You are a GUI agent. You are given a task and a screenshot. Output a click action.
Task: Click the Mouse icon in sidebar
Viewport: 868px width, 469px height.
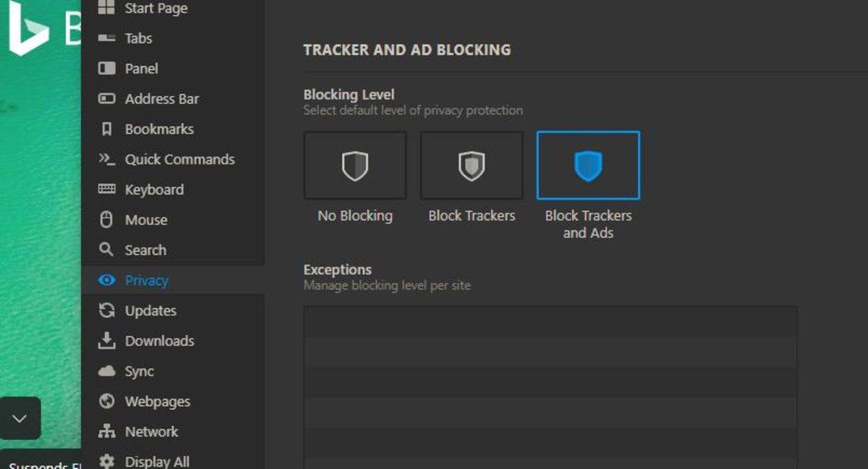click(107, 220)
